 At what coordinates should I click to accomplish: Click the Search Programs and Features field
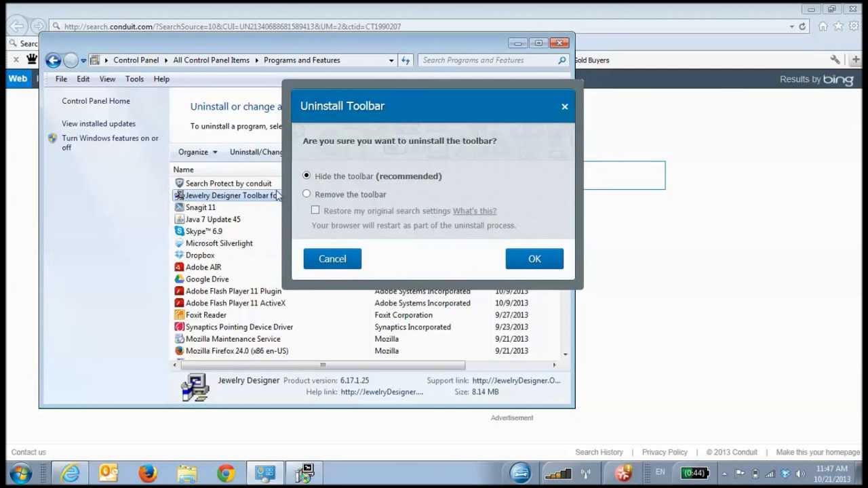click(494, 60)
